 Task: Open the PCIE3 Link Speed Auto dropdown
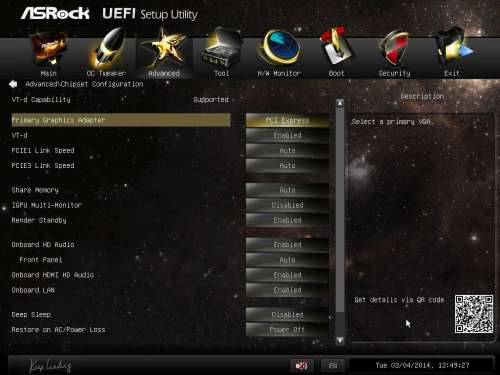287,166
